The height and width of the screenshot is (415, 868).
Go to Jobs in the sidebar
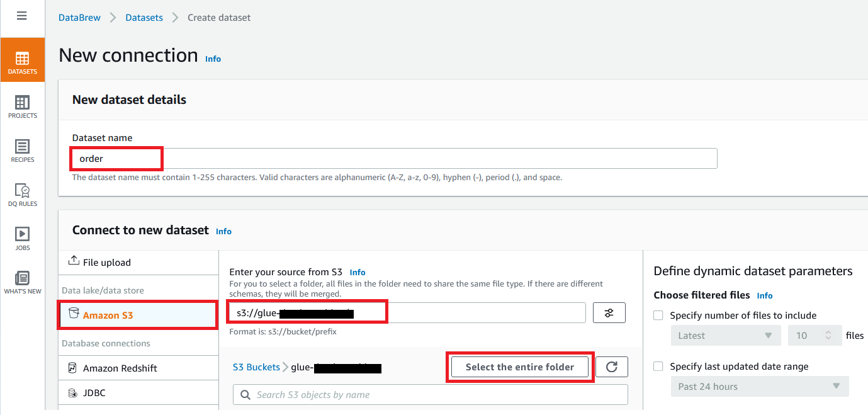click(x=22, y=239)
